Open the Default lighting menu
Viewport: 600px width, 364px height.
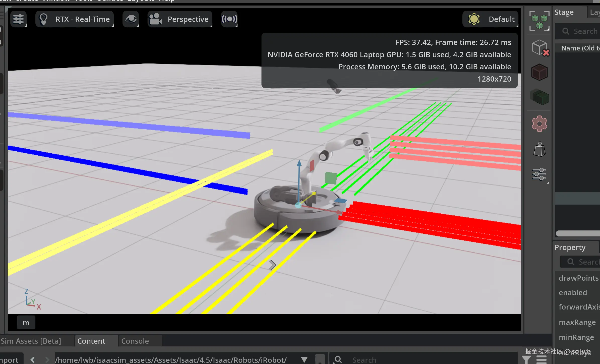click(x=491, y=19)
